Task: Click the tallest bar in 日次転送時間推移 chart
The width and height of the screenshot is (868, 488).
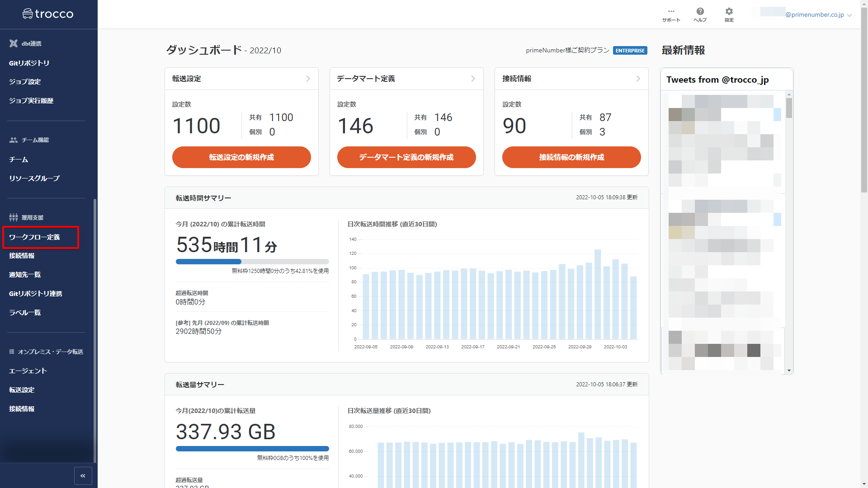Action: pos(598,294)
